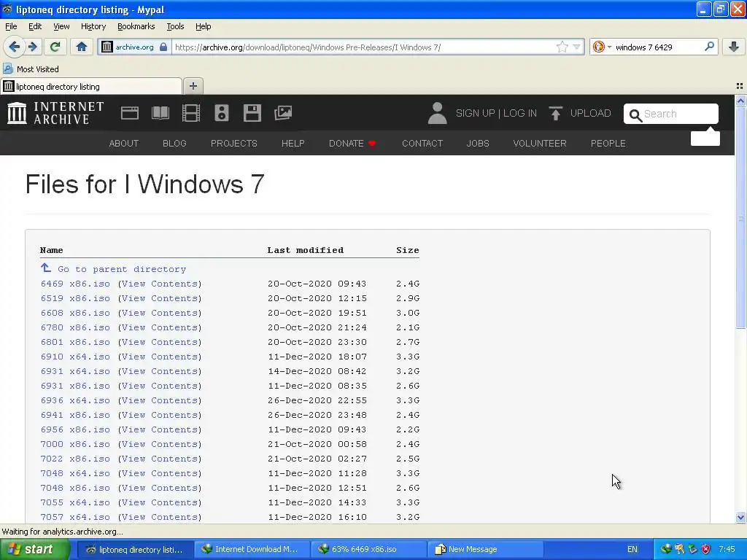Click the search engine icon in search bar
Image resolution: width=747 pixels, height=560 pixels.
click(x=599, y=47)
